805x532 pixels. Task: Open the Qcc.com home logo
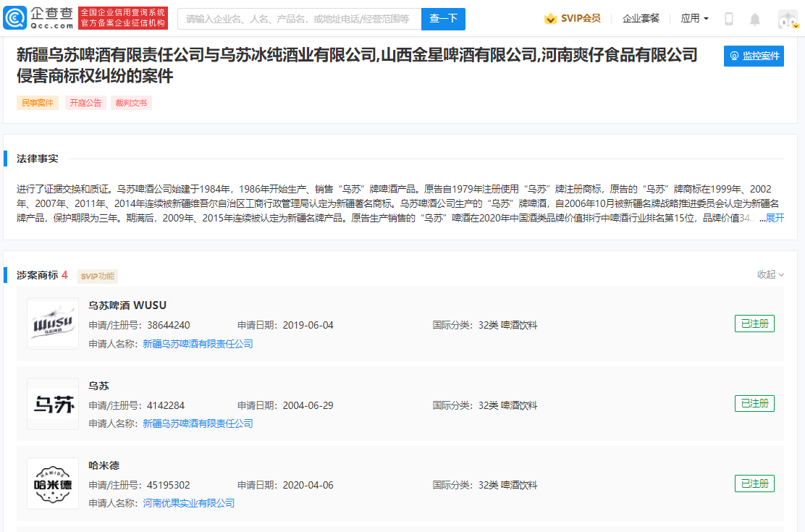click(x=38, y=18)
